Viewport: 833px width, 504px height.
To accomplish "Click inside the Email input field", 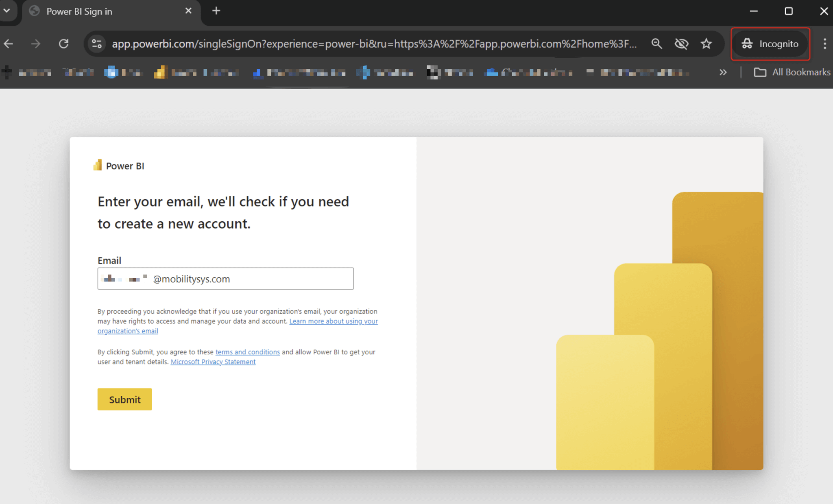I will 225,279.
